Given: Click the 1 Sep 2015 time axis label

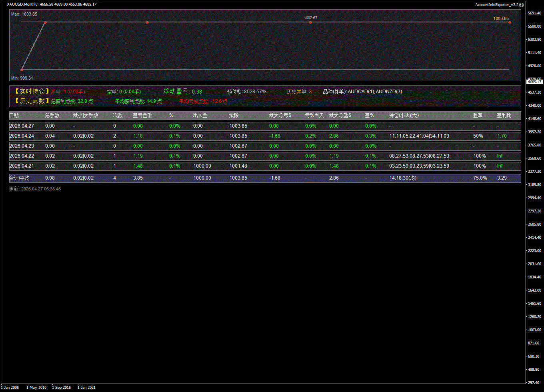Looking at the screenshot, I should pos(61,388).
